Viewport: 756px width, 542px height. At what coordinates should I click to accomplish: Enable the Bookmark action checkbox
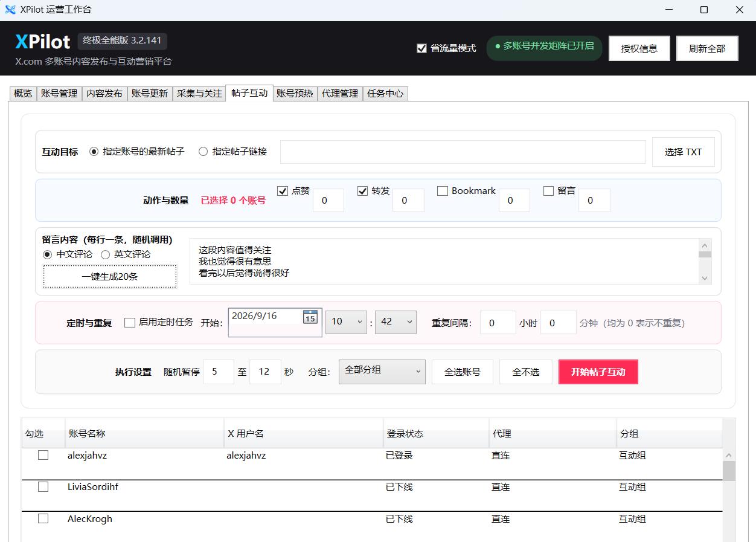point(443,191)
